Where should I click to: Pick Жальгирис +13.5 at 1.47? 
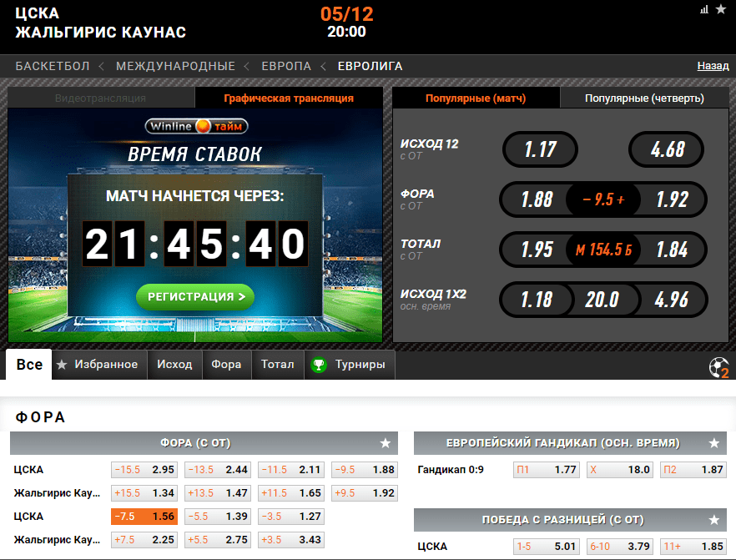coord(217,493)
